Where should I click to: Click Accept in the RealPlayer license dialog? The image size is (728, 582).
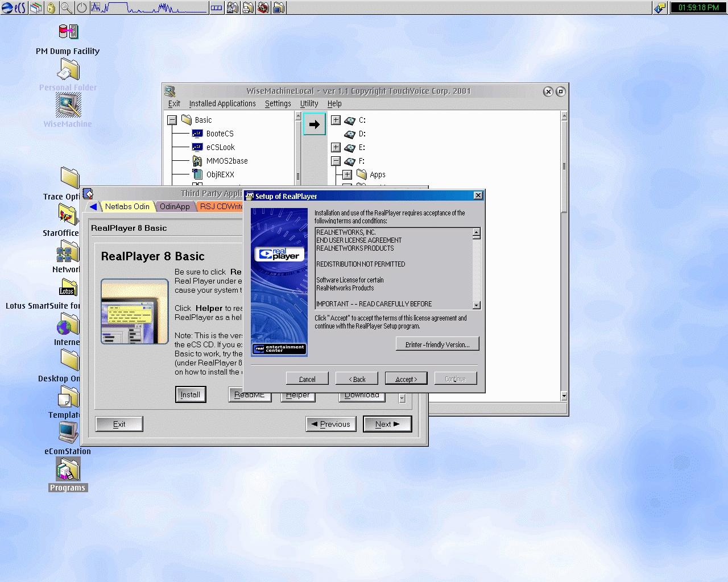[x=406, y=378]
